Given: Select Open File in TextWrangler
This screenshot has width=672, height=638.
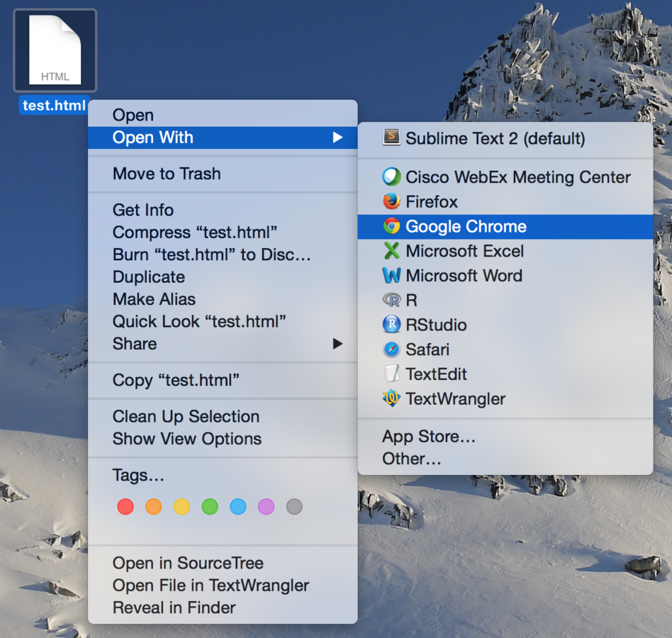Looking at the screenshot, I should click(x=223, y=586).
